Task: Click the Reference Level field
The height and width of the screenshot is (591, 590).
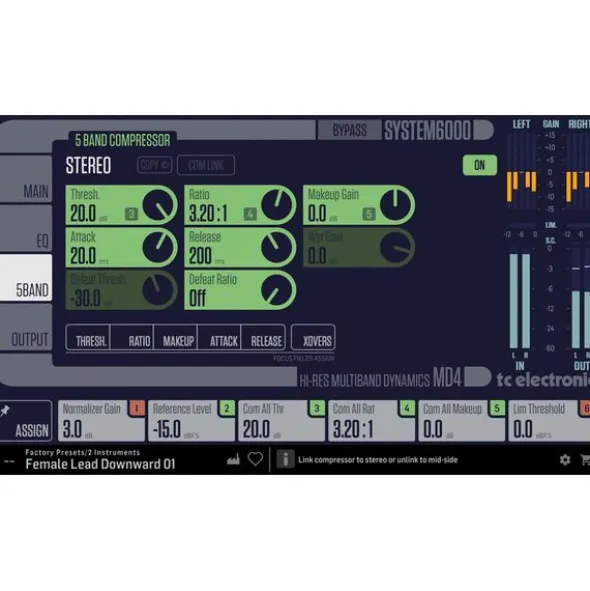Action: pyautogui.click(x=191, y=421)
